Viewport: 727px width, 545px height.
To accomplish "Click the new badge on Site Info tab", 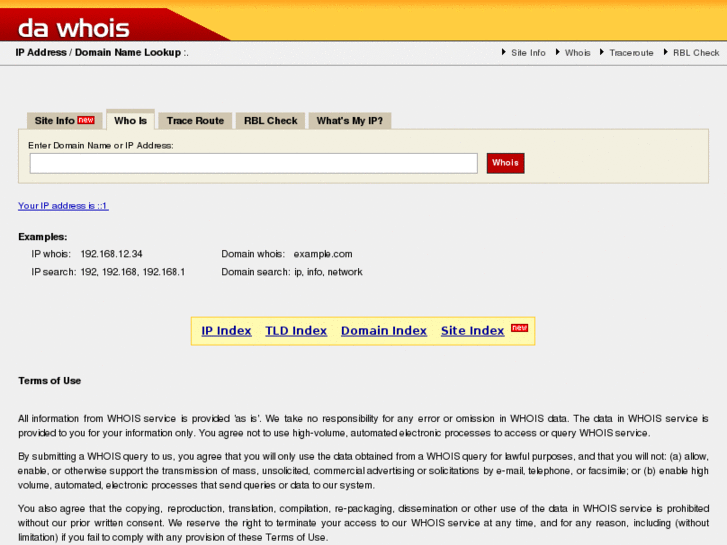I will click(x=86, y=120).
